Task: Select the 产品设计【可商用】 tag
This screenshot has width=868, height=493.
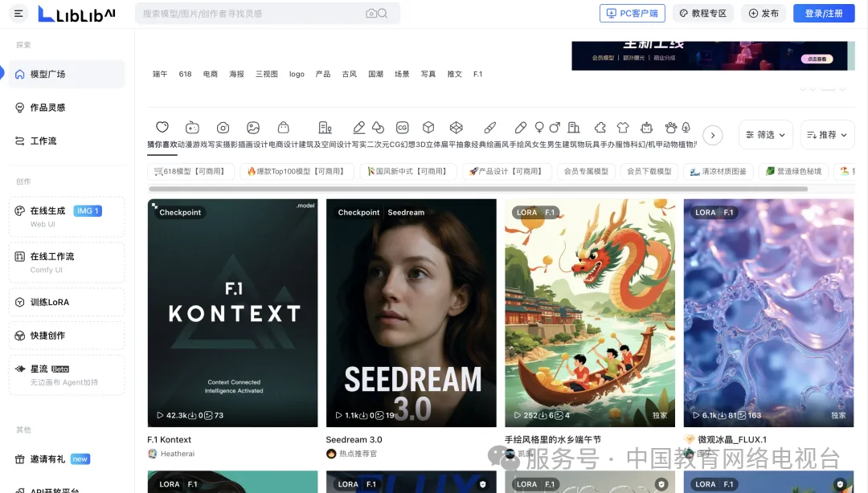Action: 506,172
